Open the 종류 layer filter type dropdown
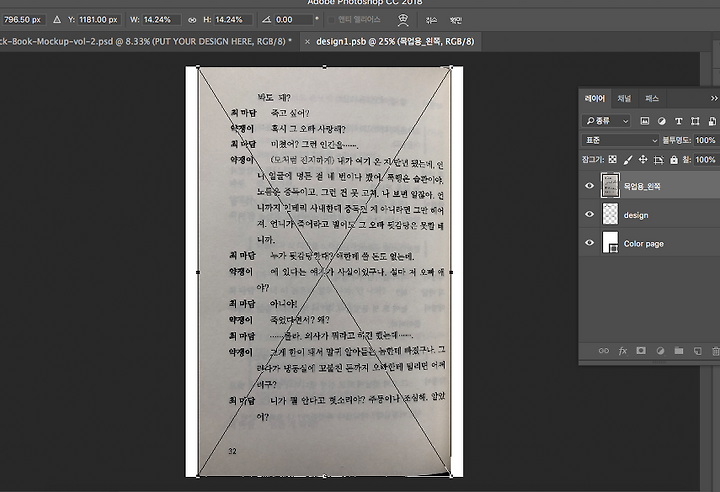Screen dimensions: 720x492 point(606,121)
